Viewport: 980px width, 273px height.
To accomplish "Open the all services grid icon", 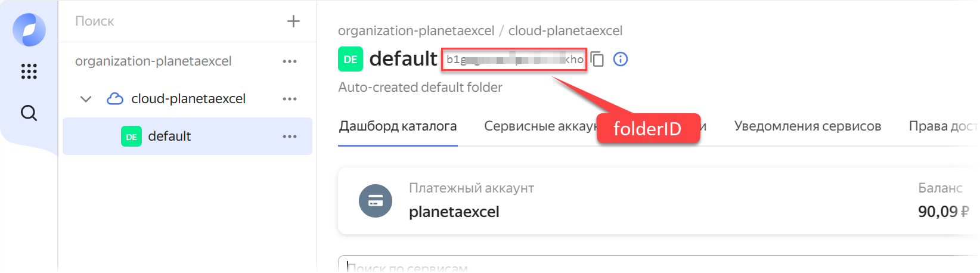I will [29, 72].
